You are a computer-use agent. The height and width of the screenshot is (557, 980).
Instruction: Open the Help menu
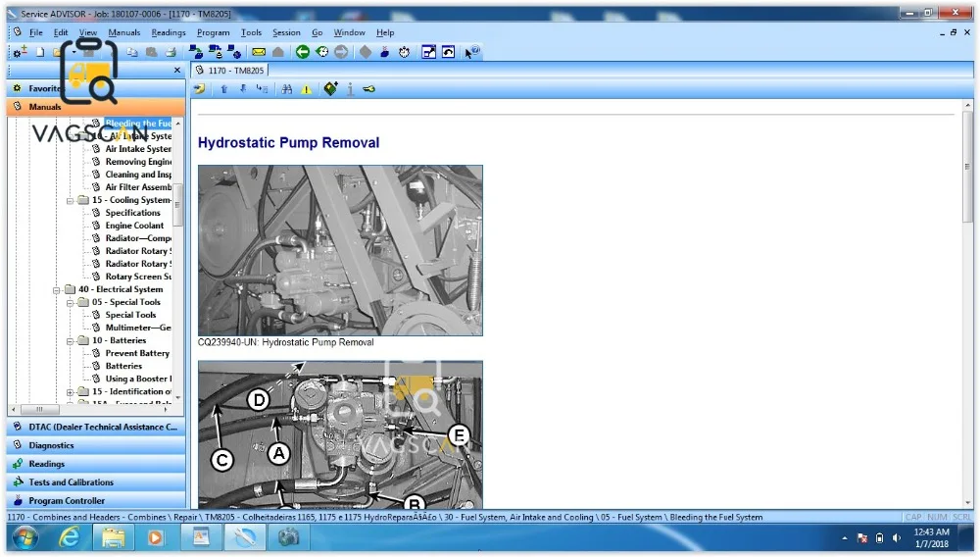click(x=385, y=32)
